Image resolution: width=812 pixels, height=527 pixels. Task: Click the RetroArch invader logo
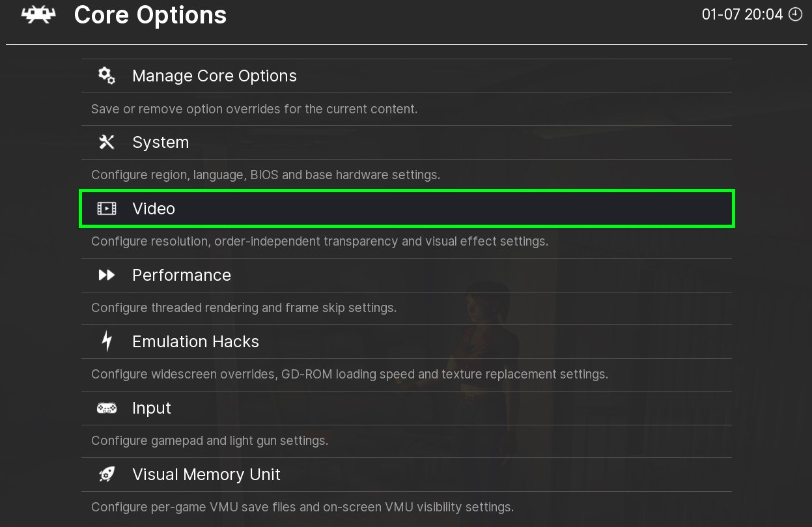click(x=38, y=15)
